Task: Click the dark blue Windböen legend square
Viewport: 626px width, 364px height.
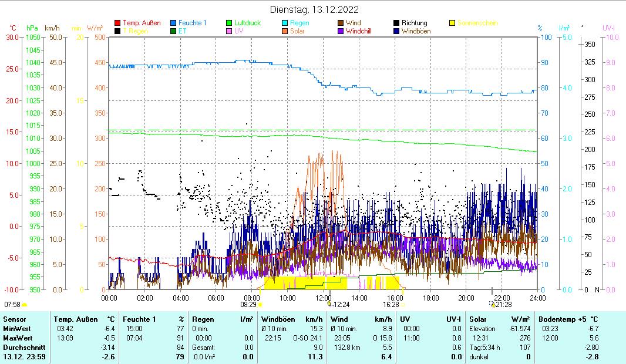Action: (x=397, y=31)
